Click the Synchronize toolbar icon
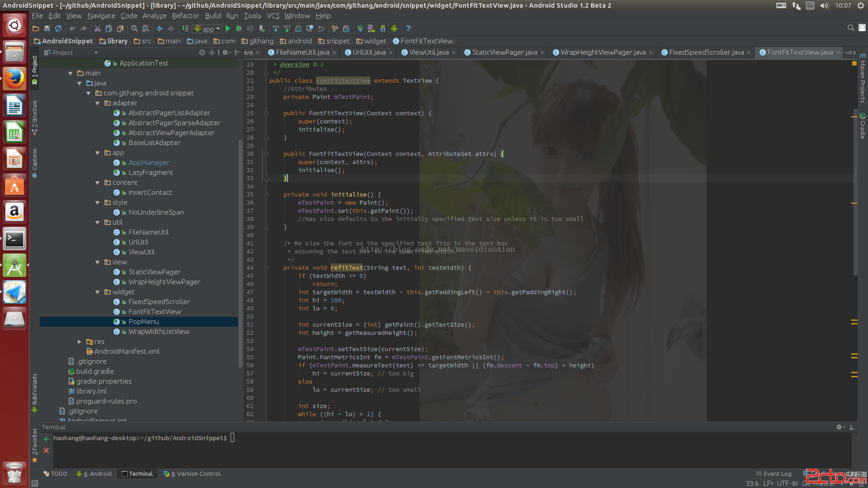This screenshot has height=488, width=868. 58,28
